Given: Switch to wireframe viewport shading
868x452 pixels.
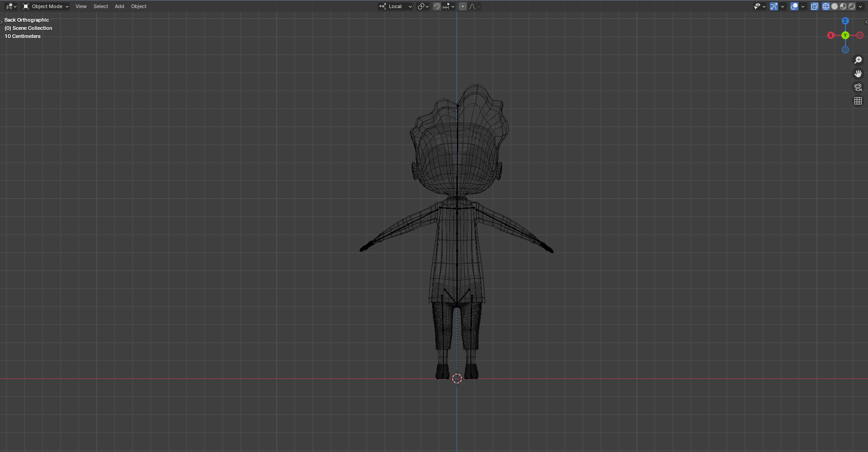Looking at the screenshot, I should point(826,6).
